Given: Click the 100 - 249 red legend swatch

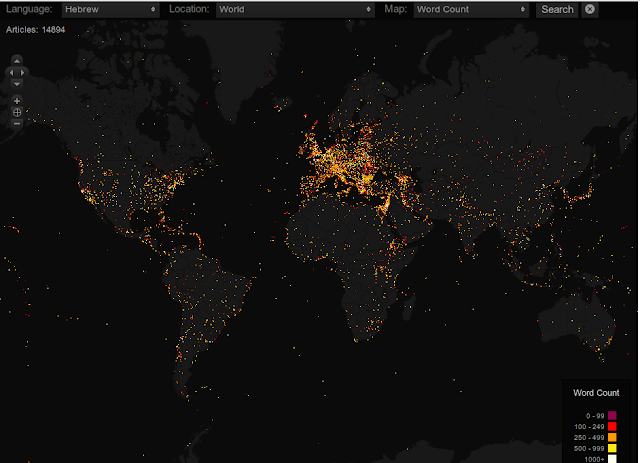Looking at the screenshot, I should click(612, 427).
